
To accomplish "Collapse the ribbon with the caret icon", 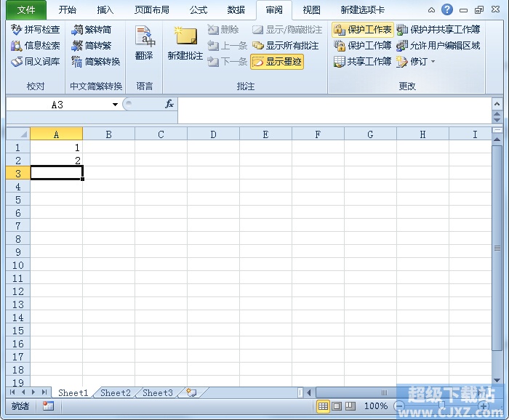I will pos(431,10).
